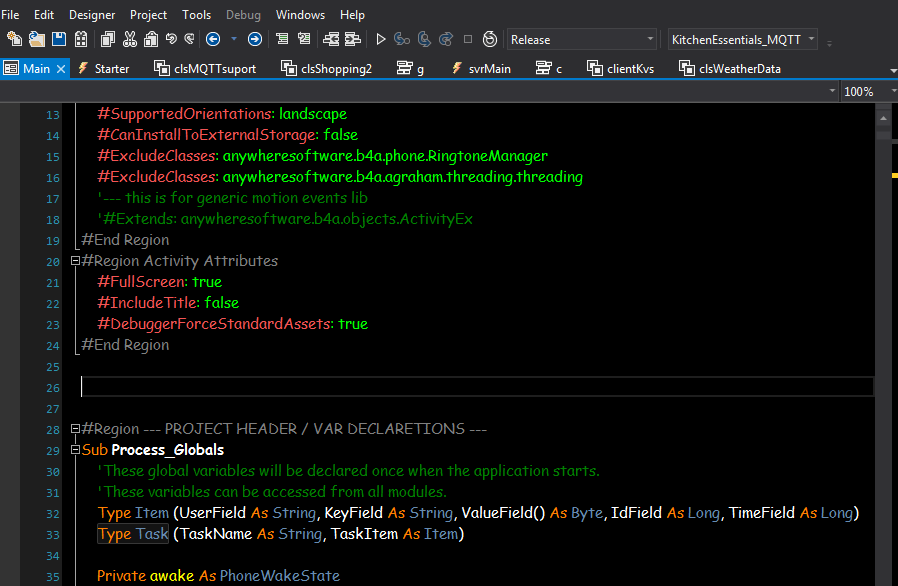Close the Main tab
898x586 pixels.
pos(61,69)
